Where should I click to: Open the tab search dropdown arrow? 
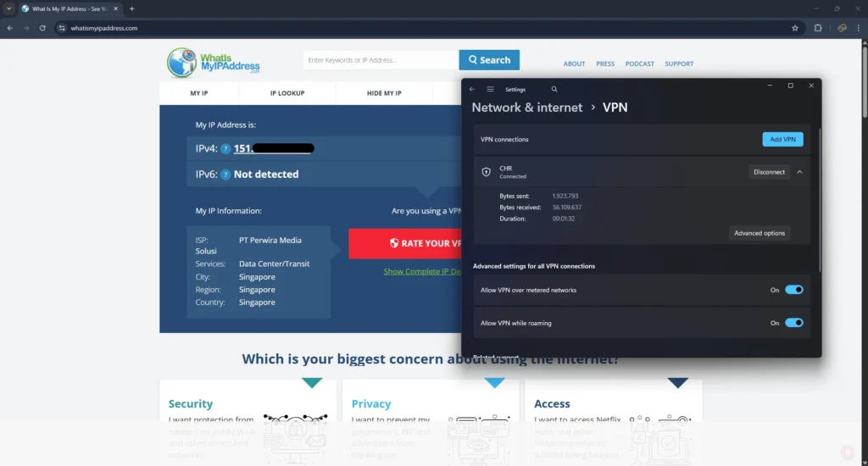click(x=8, y=8)
